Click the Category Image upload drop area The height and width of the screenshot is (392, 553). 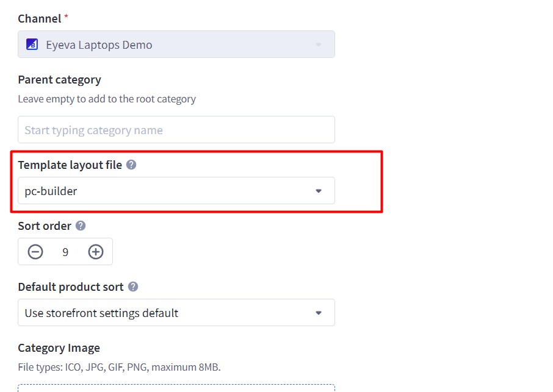(176, 388)
